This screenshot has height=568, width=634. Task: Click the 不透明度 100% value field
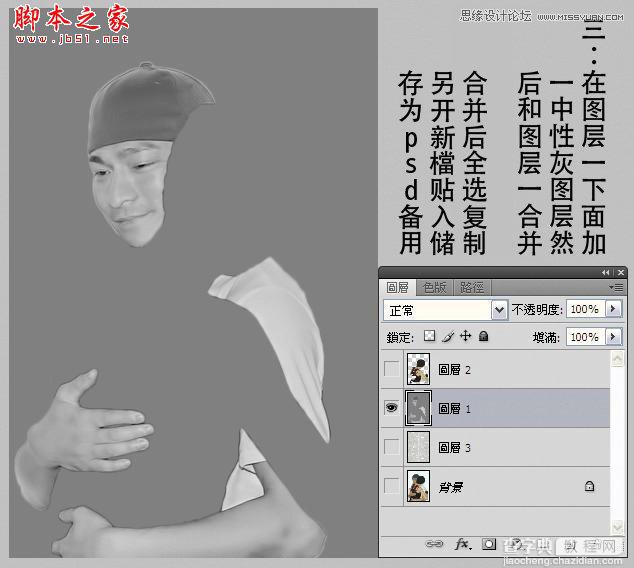pyautogui.click(x=585, y=309)
